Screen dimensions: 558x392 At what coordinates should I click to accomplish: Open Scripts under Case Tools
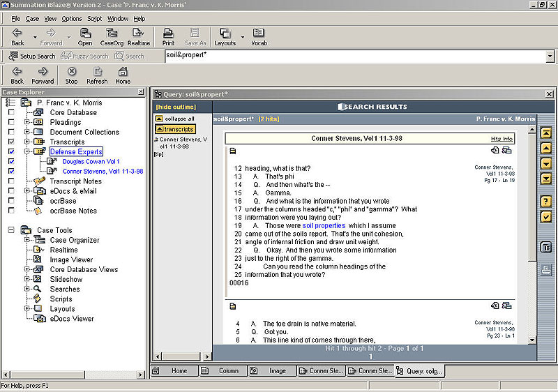click(x=61, y=299)
